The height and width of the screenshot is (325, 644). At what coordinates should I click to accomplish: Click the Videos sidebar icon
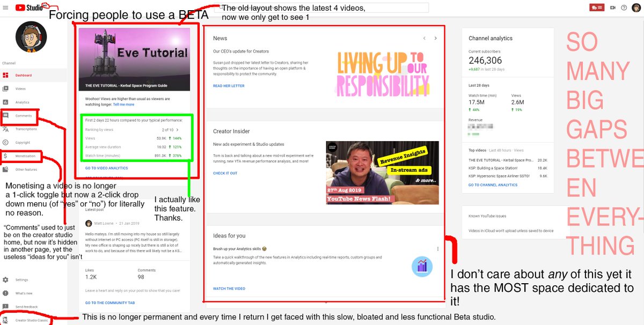pyautogui.click(x=5, y=89)
